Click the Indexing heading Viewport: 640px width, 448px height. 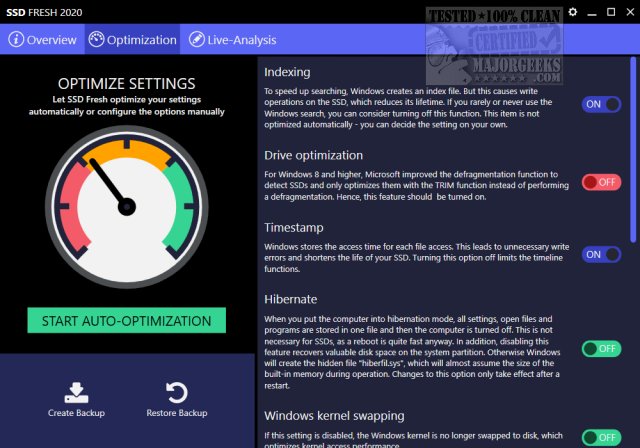tap(287, 72)
